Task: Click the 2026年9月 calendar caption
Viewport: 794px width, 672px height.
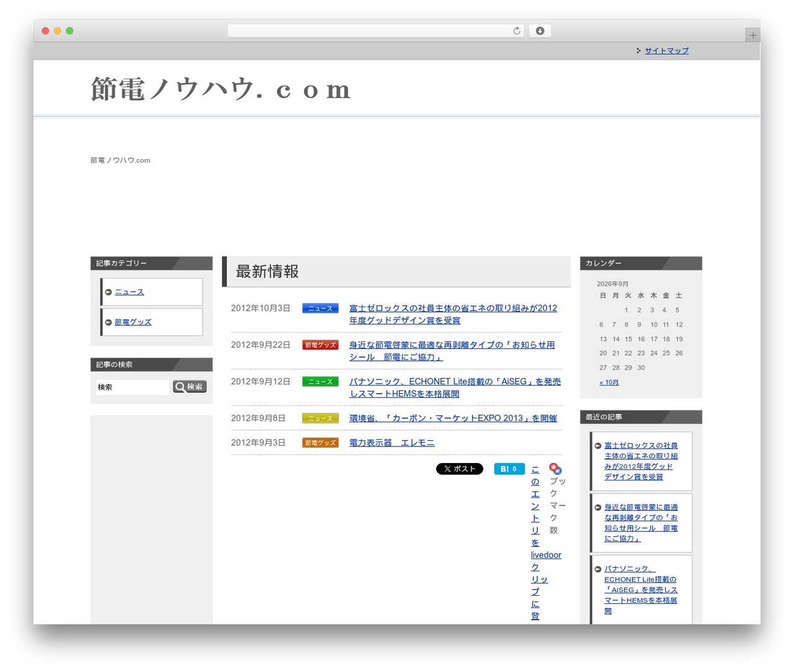Action: tap(612, 284)
